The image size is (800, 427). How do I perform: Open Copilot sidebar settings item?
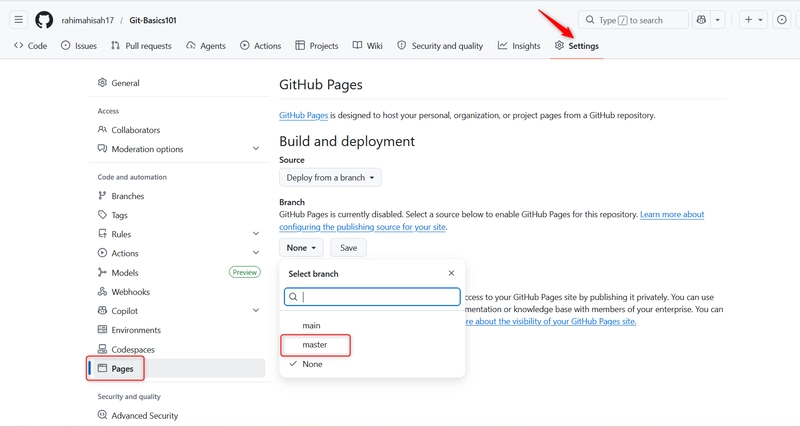[124, 311]
